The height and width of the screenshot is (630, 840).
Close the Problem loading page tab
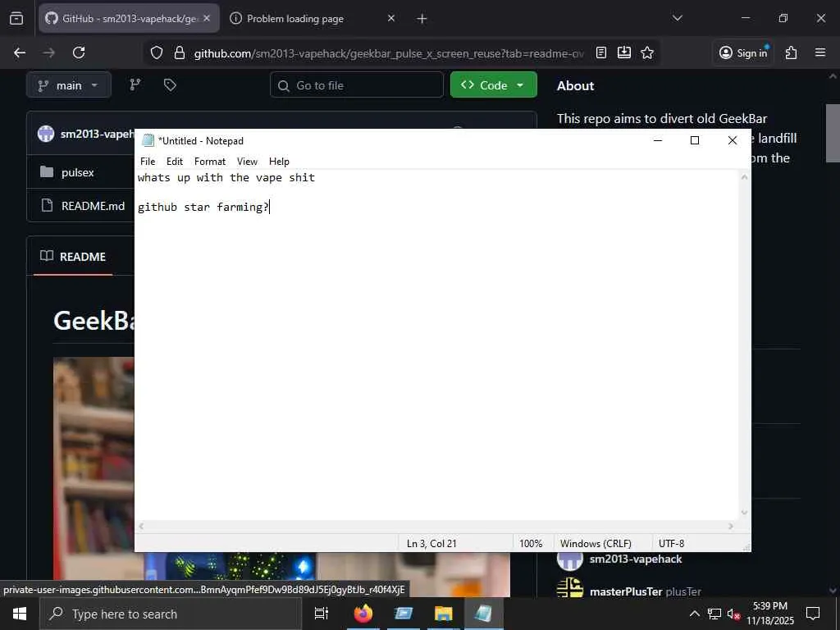tap(391, 18)
